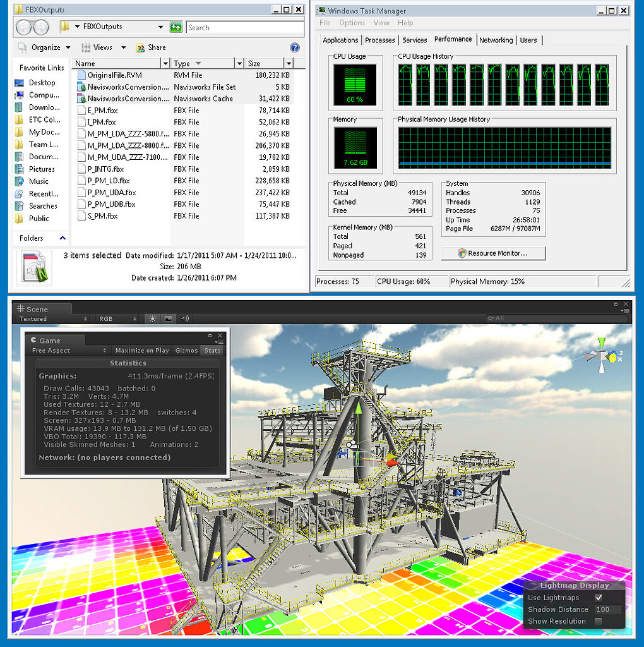
Task: Toggle the Stats display in Game view
Action: [x=212, y=351]
